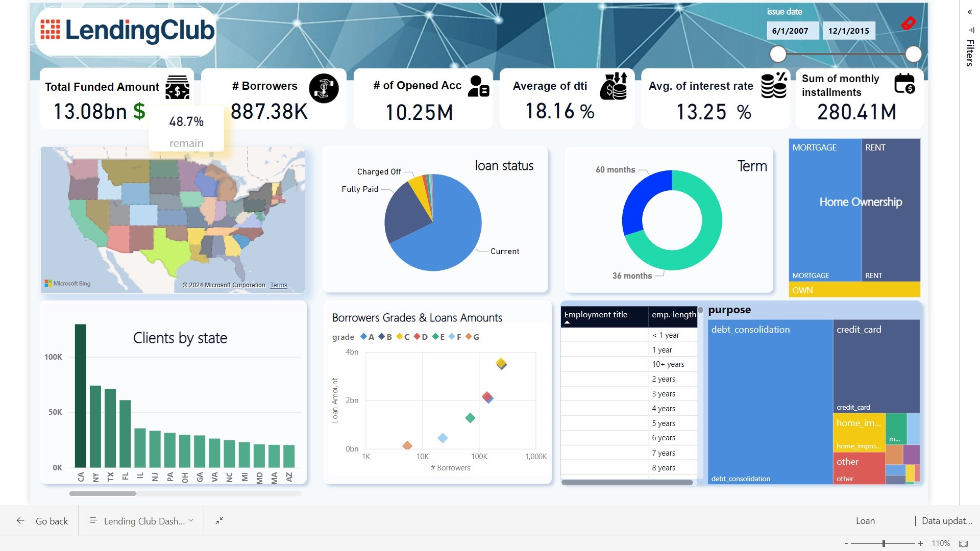Screen dimensions: 980x551
Task: Exit full screen with the arrows icon
Action: click(x=219, y=520)
